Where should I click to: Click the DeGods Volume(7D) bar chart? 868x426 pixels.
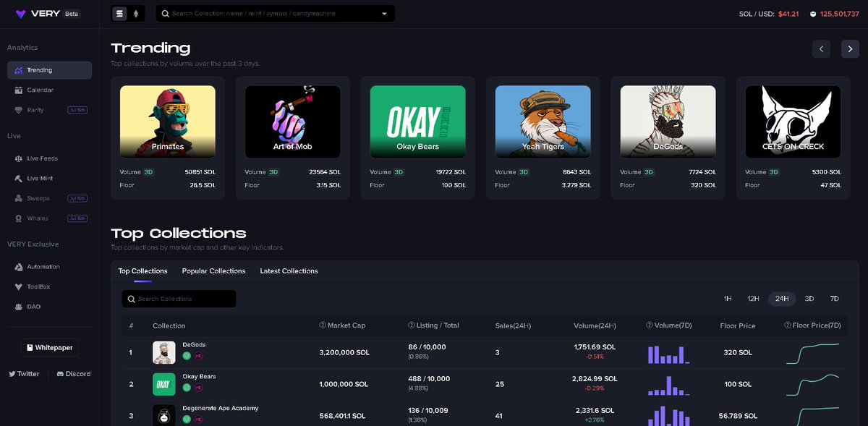[x=668, y=354]
